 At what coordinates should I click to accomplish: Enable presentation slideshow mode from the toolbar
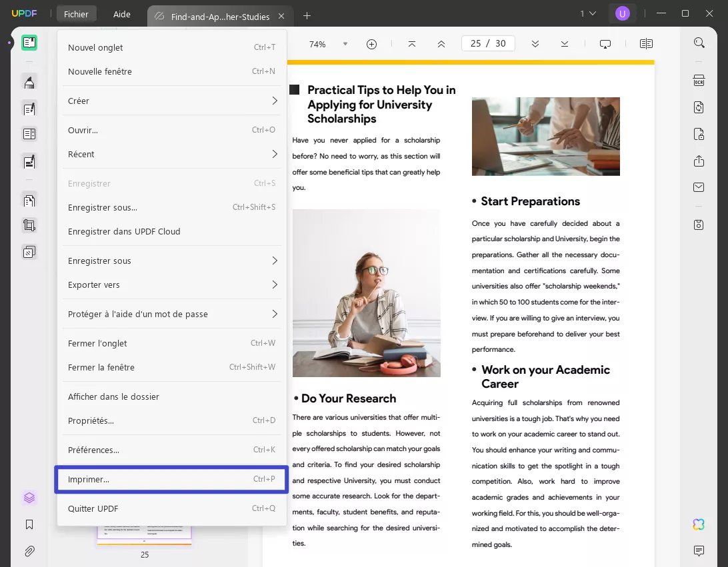605,43
